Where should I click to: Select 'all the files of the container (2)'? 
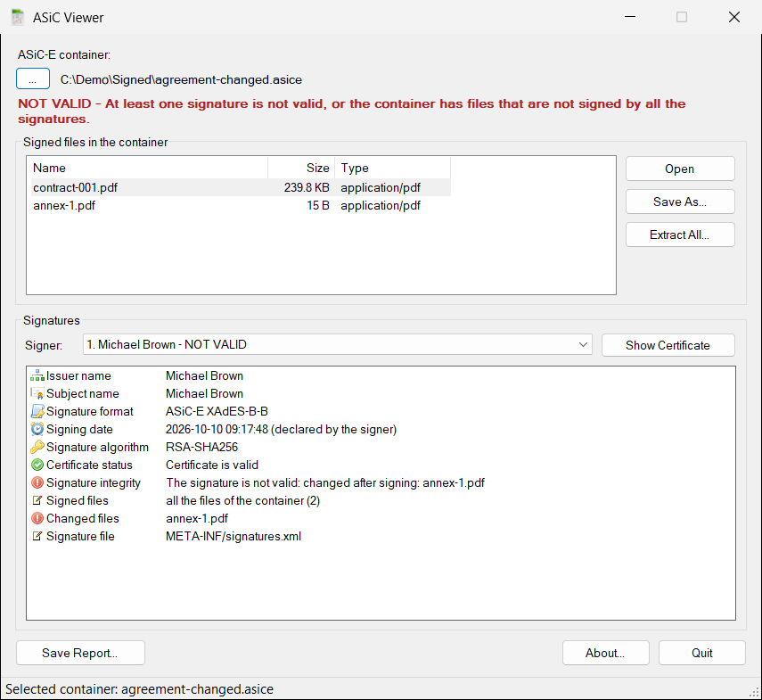243,500
